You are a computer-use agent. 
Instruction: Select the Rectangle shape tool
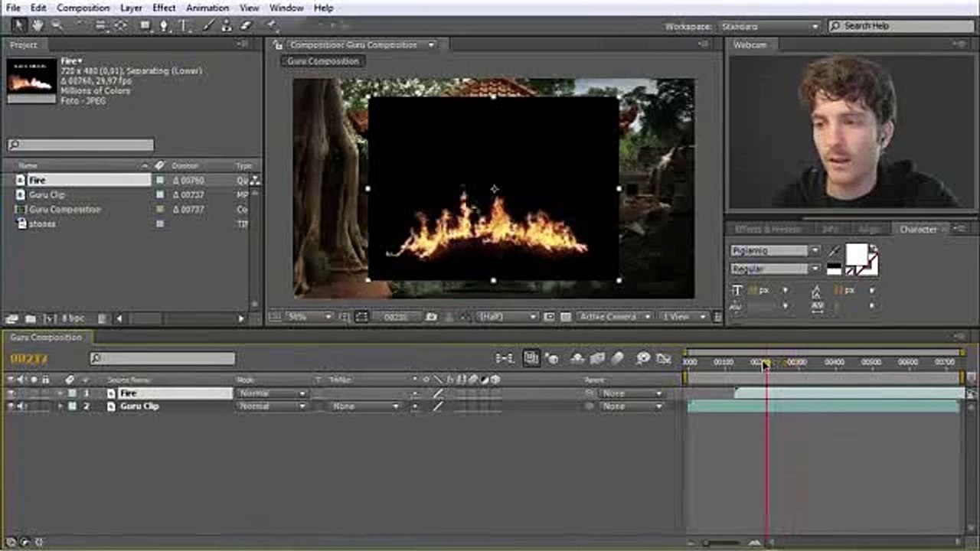[x=145, y=25]
